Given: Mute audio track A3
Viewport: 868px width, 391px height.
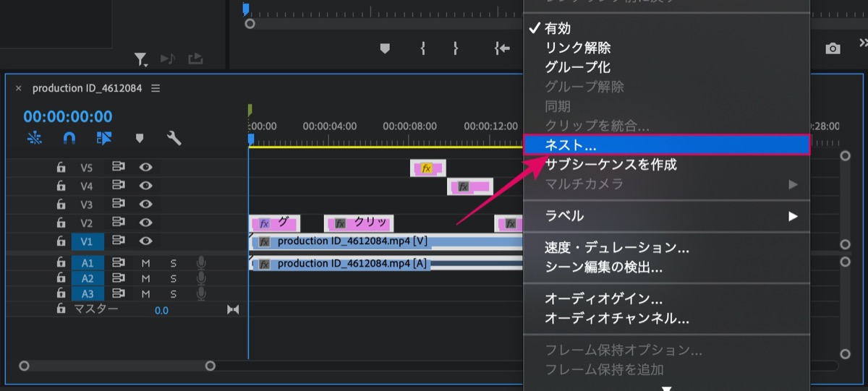Looking at the screenshot, I should pyautogui.click(x=145, y=293).
